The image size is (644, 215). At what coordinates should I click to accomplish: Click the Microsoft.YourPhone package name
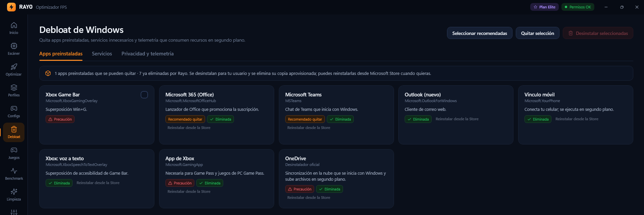[542, 101]
